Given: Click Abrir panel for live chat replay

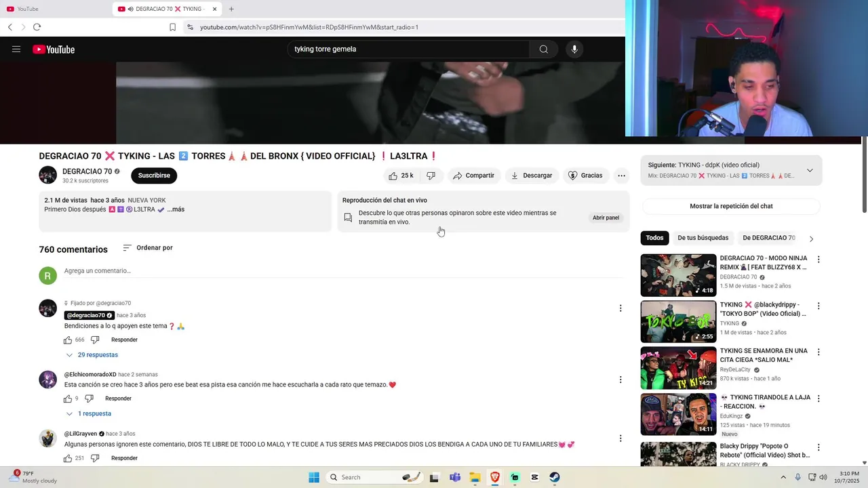Looking at the screenshot, I should (606, 218).
